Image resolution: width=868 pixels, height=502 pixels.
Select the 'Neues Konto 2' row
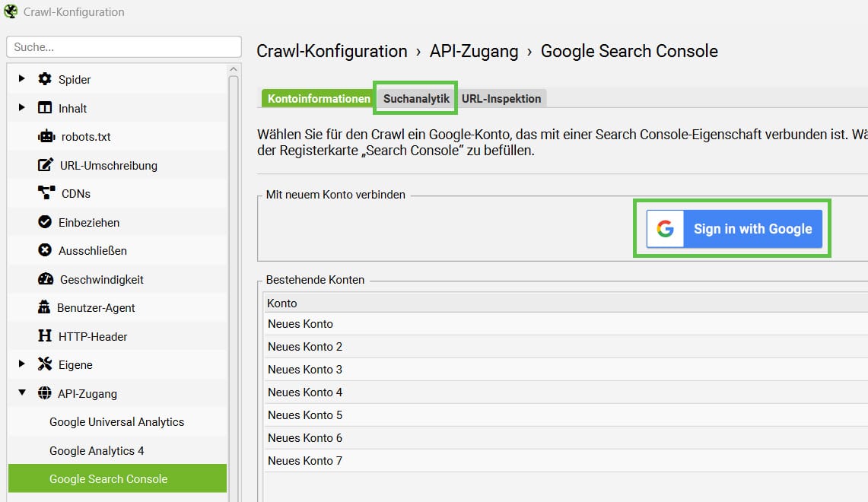[x=566, y=347]
